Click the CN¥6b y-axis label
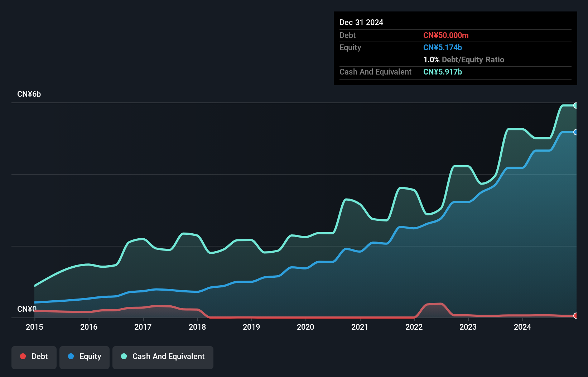Screen dimensions: 588x377 tap(29, 94)
